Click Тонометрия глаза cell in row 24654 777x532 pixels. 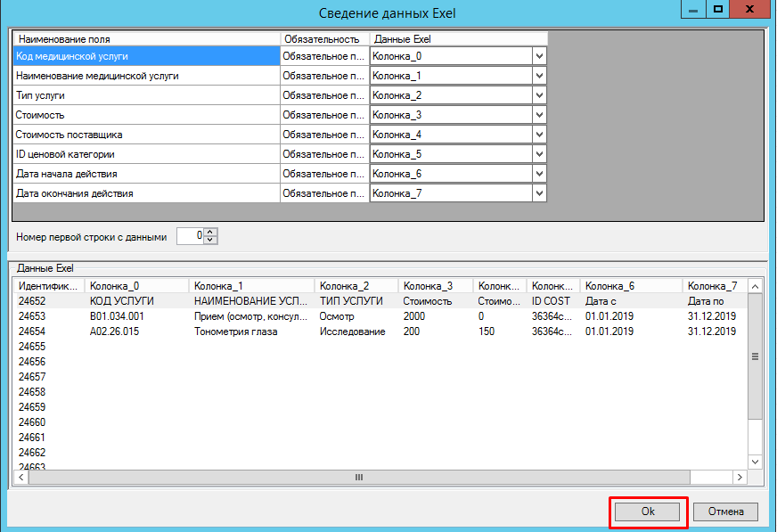236,331
